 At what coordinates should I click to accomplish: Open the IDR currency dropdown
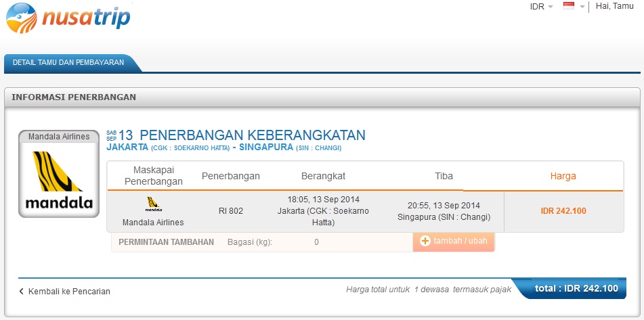point(541,7)
